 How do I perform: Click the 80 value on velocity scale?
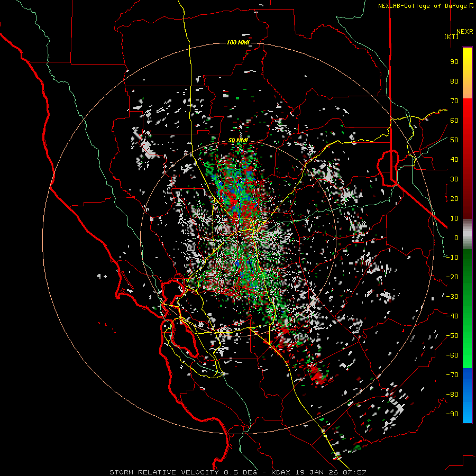pos(454,81)
